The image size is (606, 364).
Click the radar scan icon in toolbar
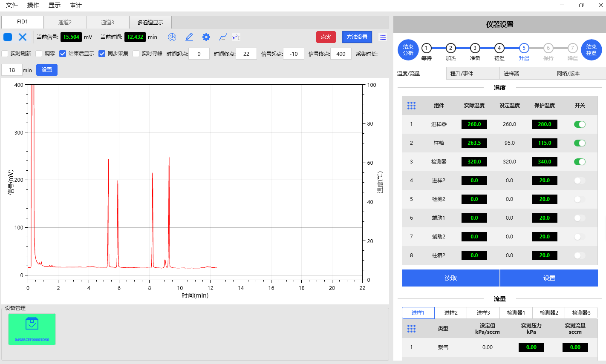(172, 37)
